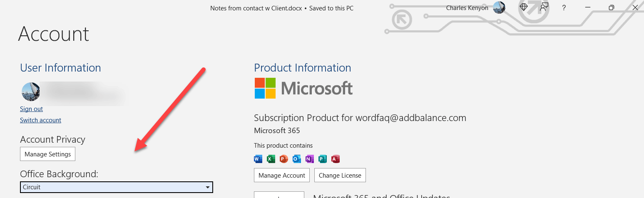Restore down the Word window
This screenshot has width=644, height=198.
(611, 7)
